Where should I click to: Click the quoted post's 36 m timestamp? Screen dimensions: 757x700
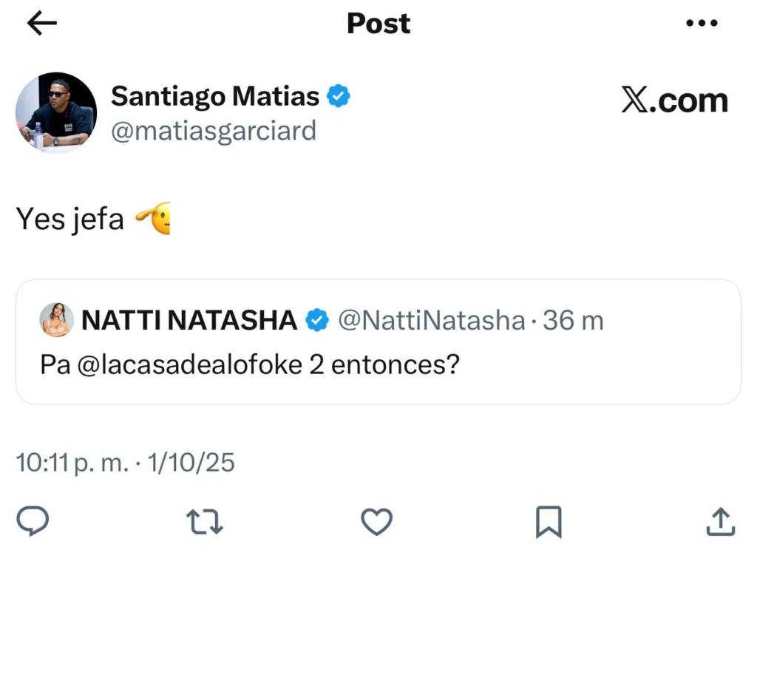[573, 320]
